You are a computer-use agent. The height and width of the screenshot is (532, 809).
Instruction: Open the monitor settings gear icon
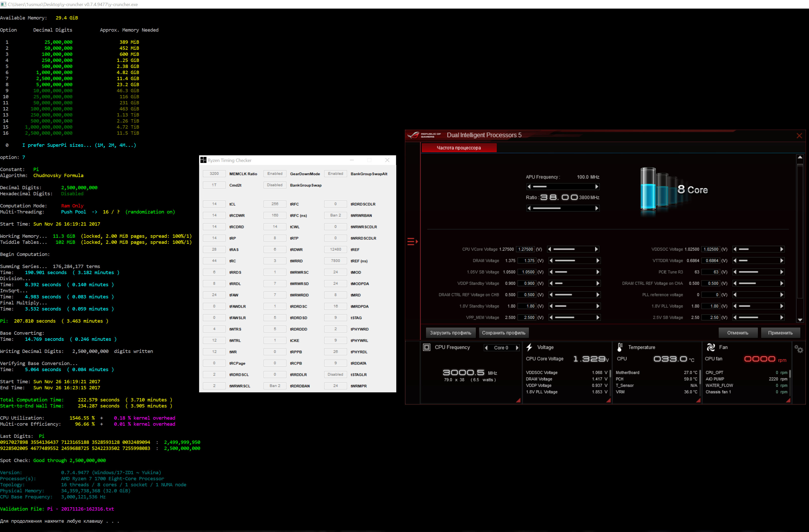point(798,349)
